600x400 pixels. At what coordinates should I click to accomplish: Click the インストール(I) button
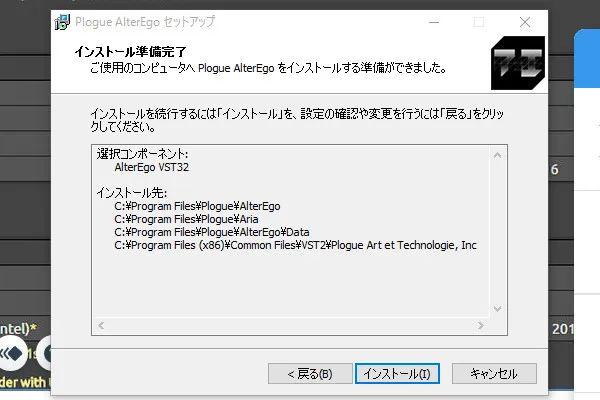pyautogui.click(x=397, y=374)
